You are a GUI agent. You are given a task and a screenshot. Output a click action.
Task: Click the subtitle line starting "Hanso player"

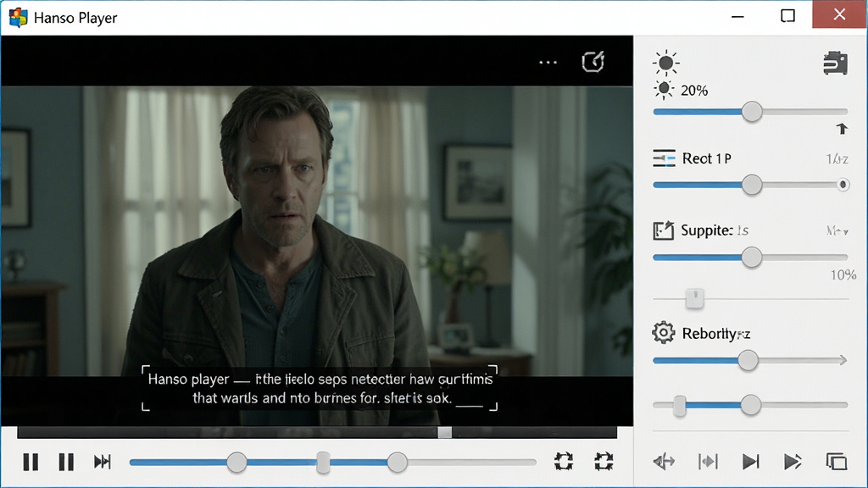(x=320, y=379)
